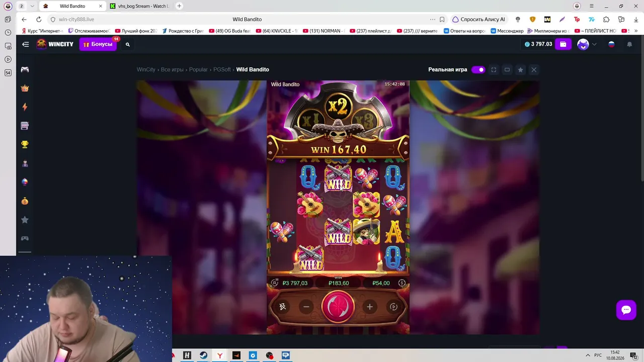
Task: Open the multicolored ball sidebar icon
Action: (x=25, y=182)
